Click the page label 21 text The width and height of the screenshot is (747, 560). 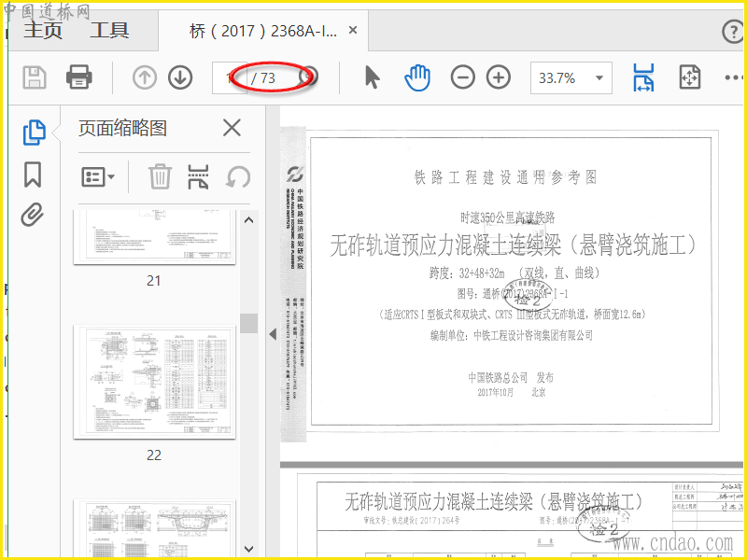(153, 281)
